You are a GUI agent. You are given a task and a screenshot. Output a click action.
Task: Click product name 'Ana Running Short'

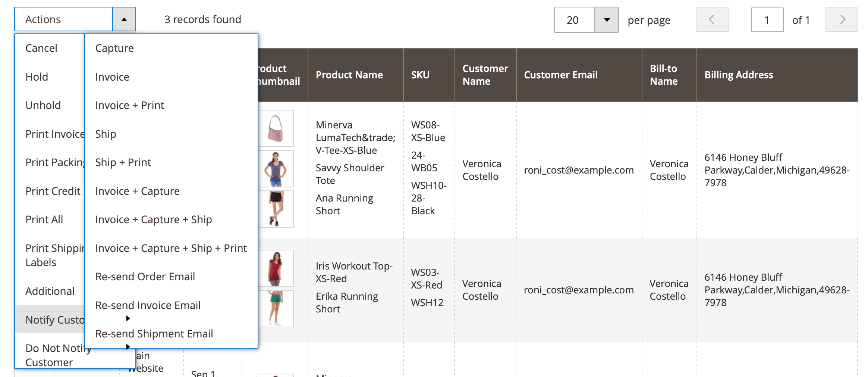tap(345, 205)
